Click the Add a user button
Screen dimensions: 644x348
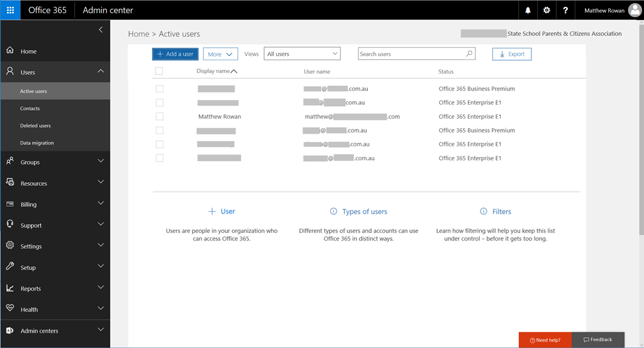click(x=175, y=54)
